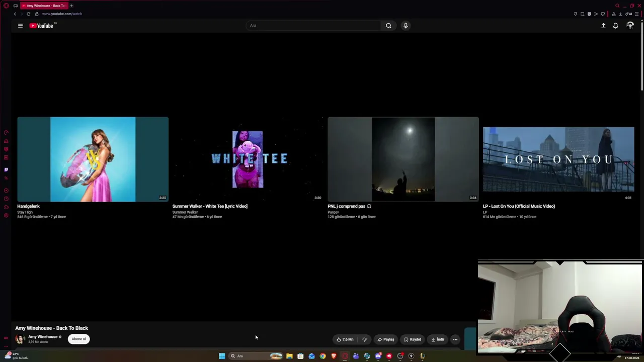Open the YouTube account avatar menu
This screenshot has height=362, width=644.
630,26
